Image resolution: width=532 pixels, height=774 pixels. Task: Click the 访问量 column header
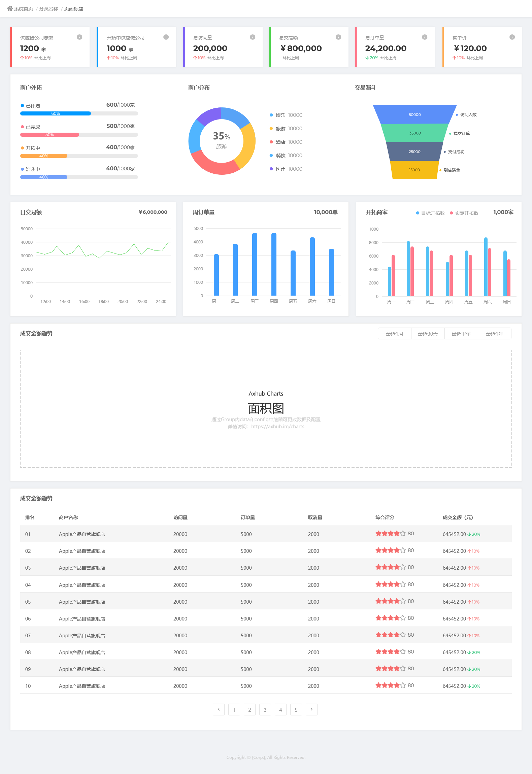coord(180,517)
